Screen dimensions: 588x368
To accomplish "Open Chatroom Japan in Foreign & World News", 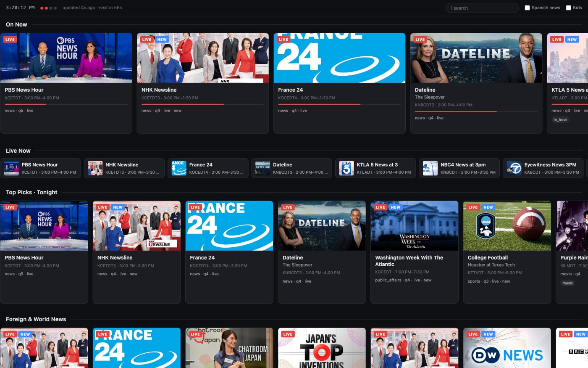I will point(229,348).
